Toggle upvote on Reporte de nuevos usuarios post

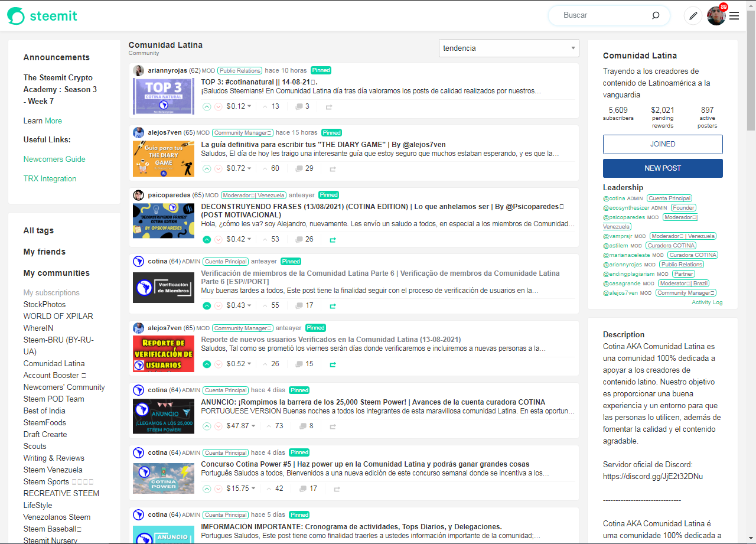[207, 364]
